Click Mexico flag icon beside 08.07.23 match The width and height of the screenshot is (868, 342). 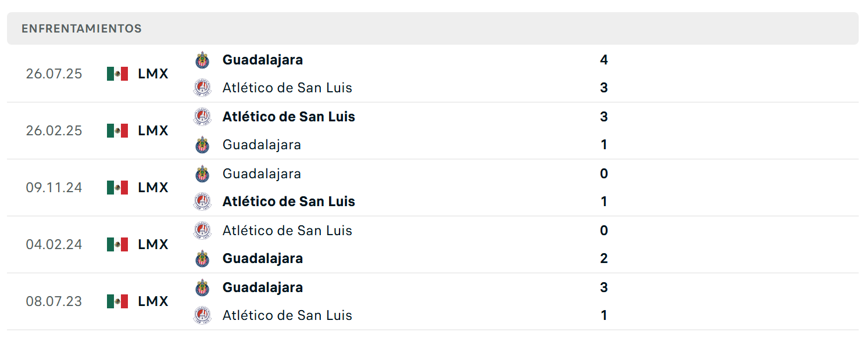point(117,301)
